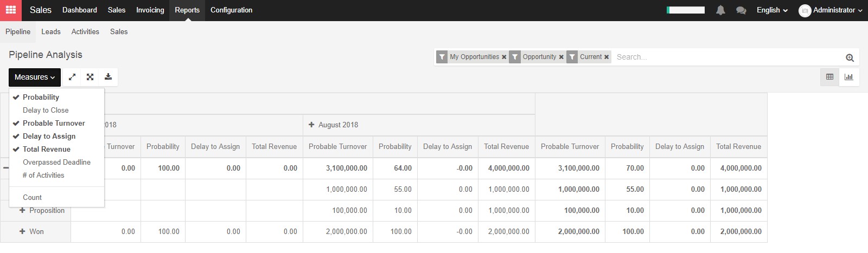868x253 pixels.
Task: Click the search magnifier icon
Action: [850, 57]
